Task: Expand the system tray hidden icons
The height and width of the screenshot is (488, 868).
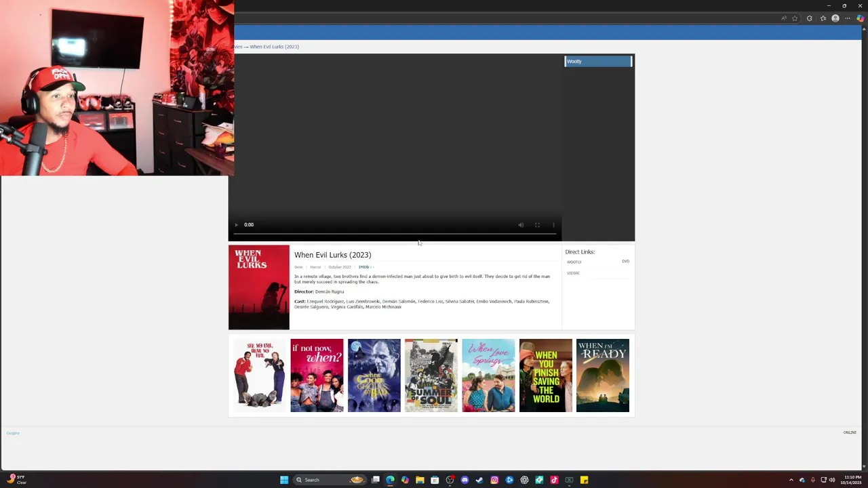Action: click(x=791, y=480)
